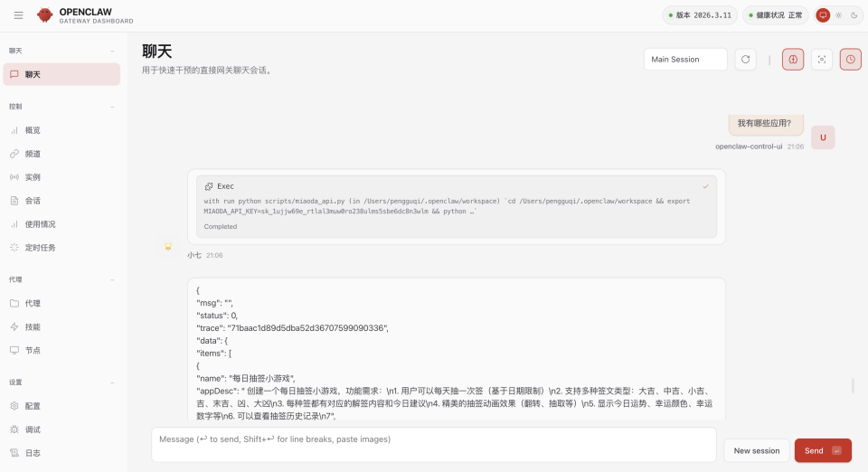Click the focus mode frame icon
The image size is (868, 472).
point(821,60)
